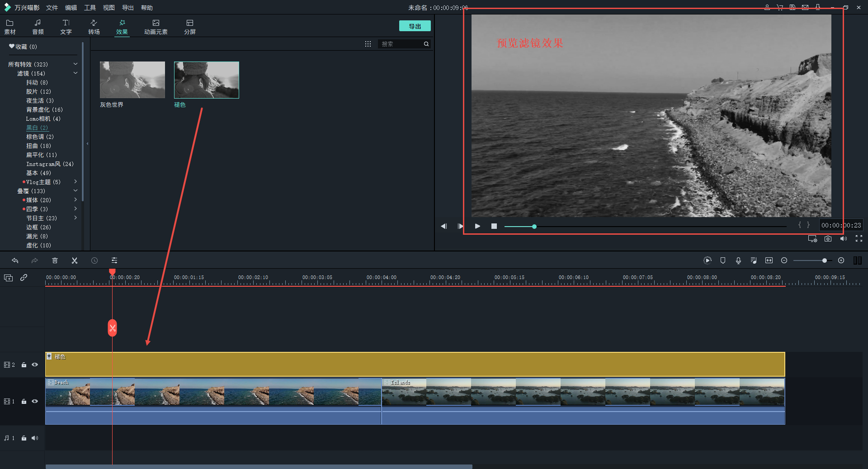Open the voiceover microphone recording tool
The width and height of the screenshot is (868, 469).
[738, 261]
